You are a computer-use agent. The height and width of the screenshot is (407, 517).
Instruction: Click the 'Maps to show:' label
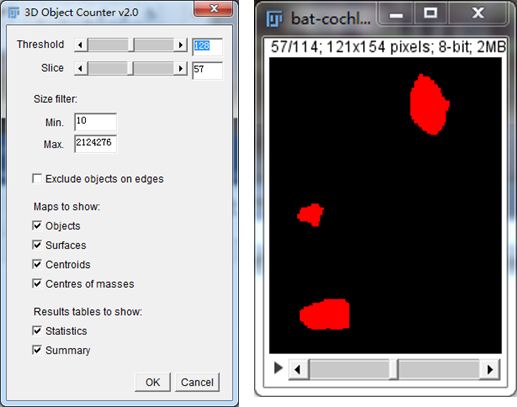[x=67, y=206]
